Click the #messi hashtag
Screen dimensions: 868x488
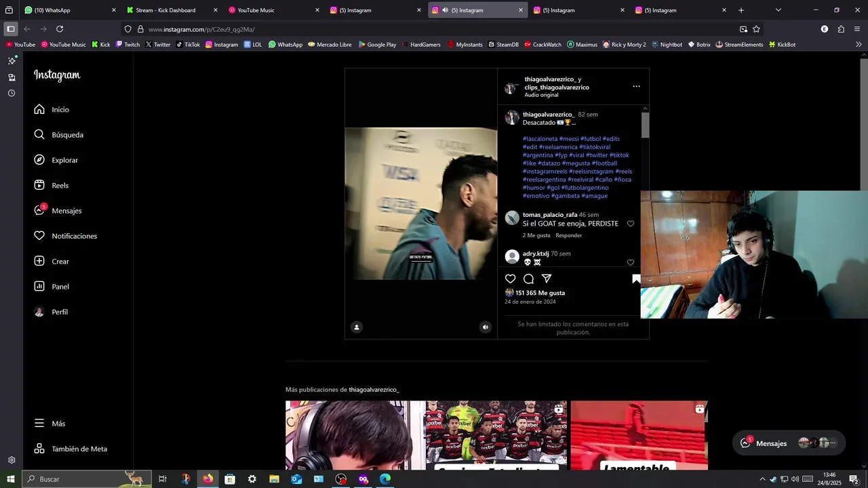pos(569,139)
